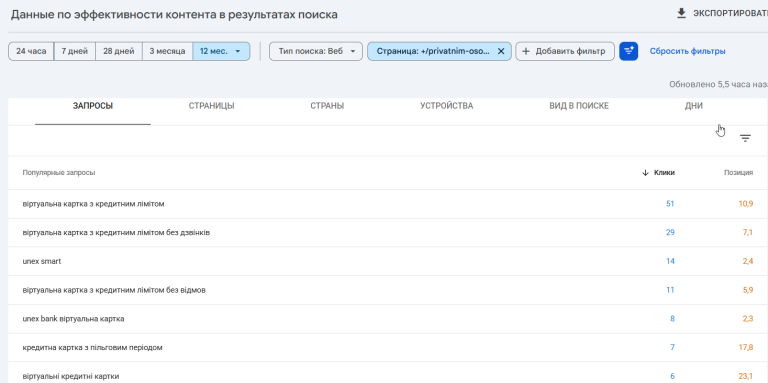Select віртуальні кредитні картки query
768x383 pixels.
[x=71, y=376]
